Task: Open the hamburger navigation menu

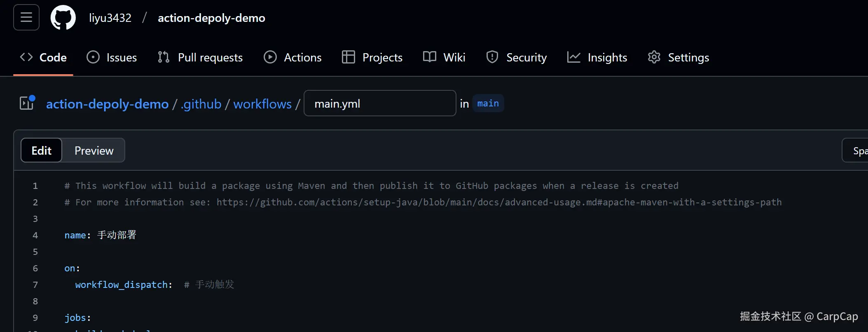Action: (26, 17)
